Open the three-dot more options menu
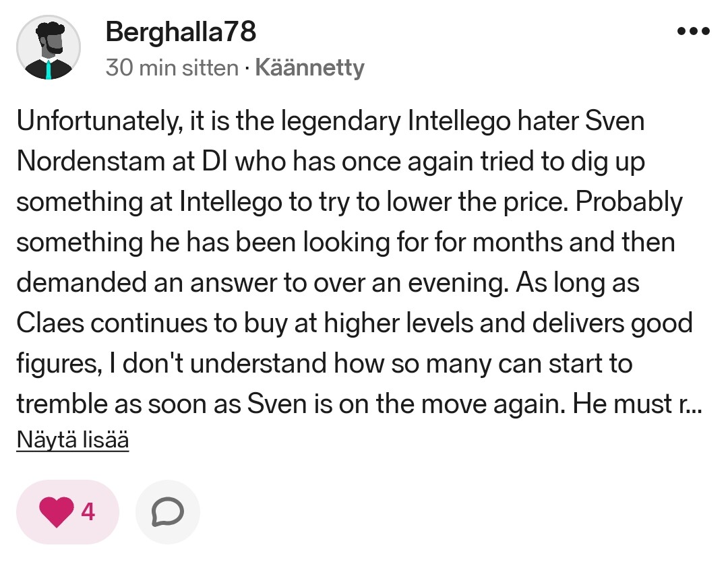Viewport: 728px width, 566px height. pos(693,32)
